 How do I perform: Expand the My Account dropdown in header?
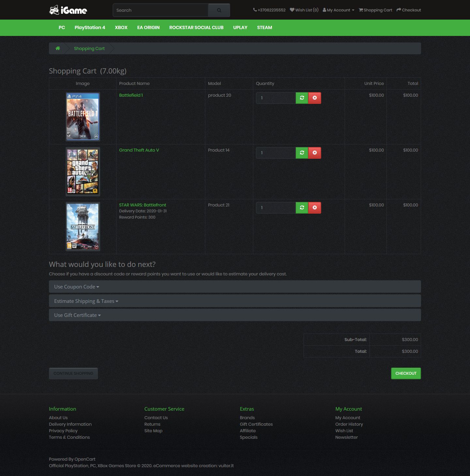(x=338, y=10)
